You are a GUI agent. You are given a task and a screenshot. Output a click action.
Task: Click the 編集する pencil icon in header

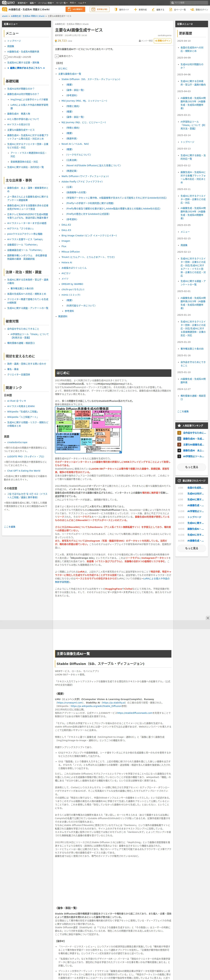(x=153, y=9)
